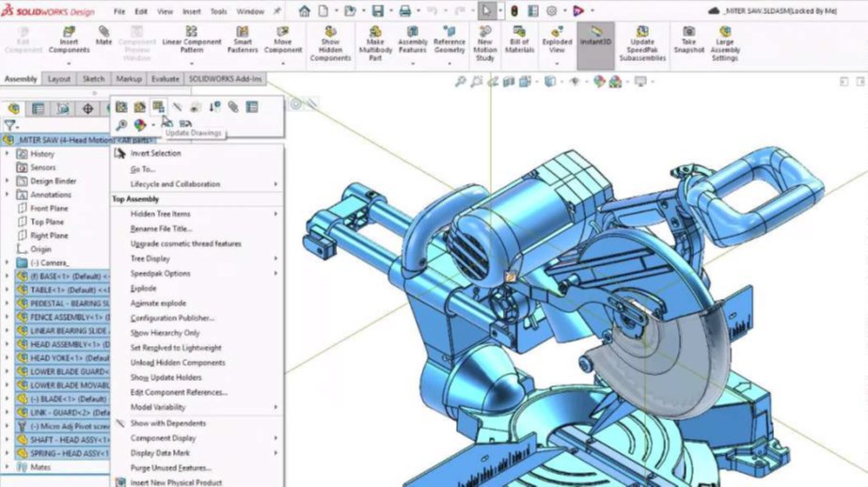Viewport: 868px width, 487px height.
Task: Open the Reference Geometry dropdown arrow
Action: point(449,64)
